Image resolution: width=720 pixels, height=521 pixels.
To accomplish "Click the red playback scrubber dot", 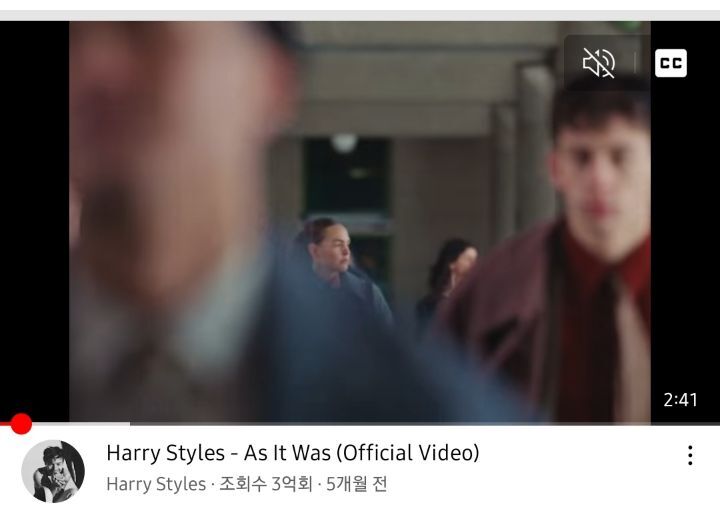I will pos(21,423).
